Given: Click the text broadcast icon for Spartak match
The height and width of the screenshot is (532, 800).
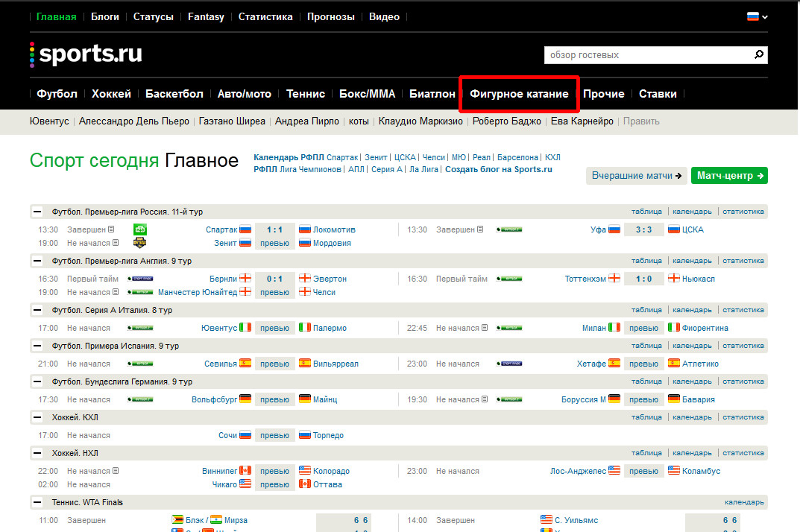Looking at the screenshot, I should [x=111, y=229].
